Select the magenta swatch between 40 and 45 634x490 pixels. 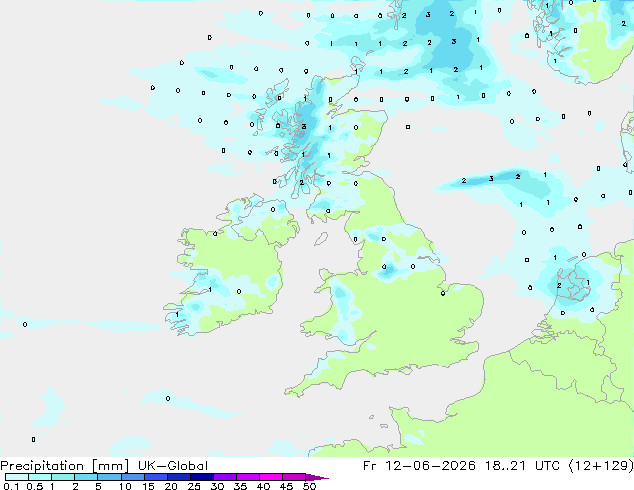(271, 477)
